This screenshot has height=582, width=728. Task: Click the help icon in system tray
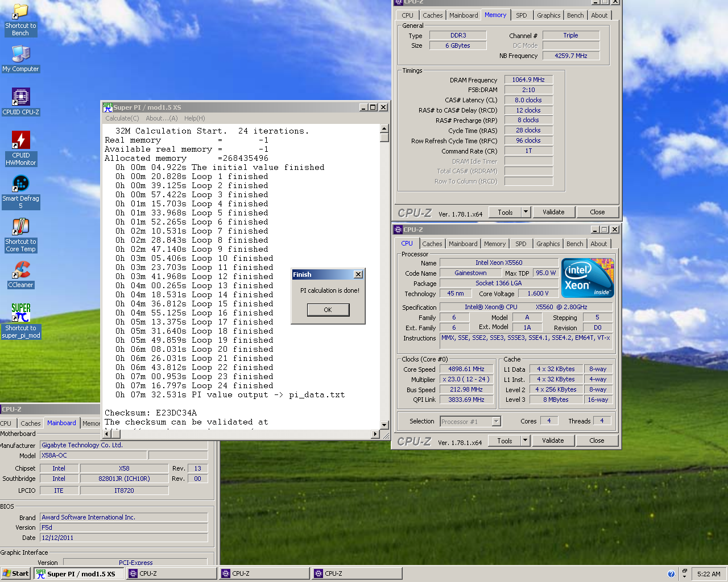[x=671, y=574]
